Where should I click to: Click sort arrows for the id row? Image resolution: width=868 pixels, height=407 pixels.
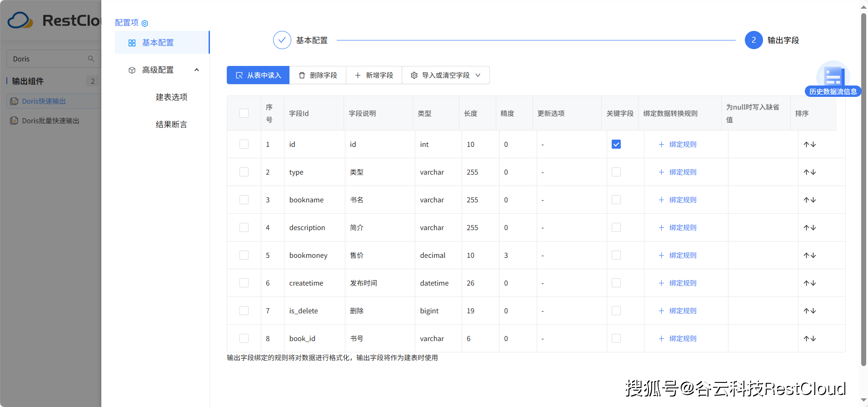pos(809,145)
